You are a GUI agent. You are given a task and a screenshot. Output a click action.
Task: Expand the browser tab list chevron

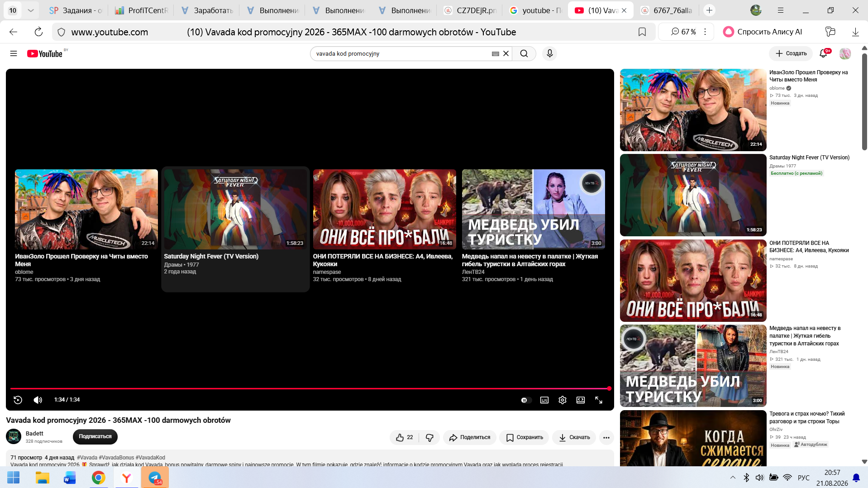tap(30, 10)
